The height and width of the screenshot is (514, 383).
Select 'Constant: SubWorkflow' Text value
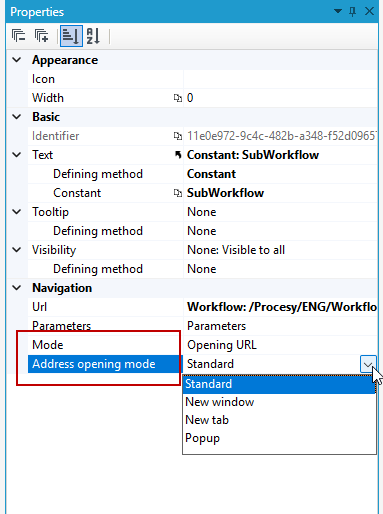pos(253,155)
